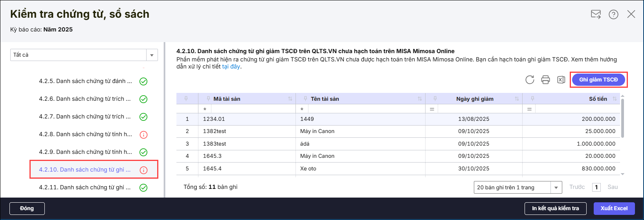Viewport: 644px width, 220px height.
Task: Click the warning icon beside item 4.2.8
Action: point(143,135)
